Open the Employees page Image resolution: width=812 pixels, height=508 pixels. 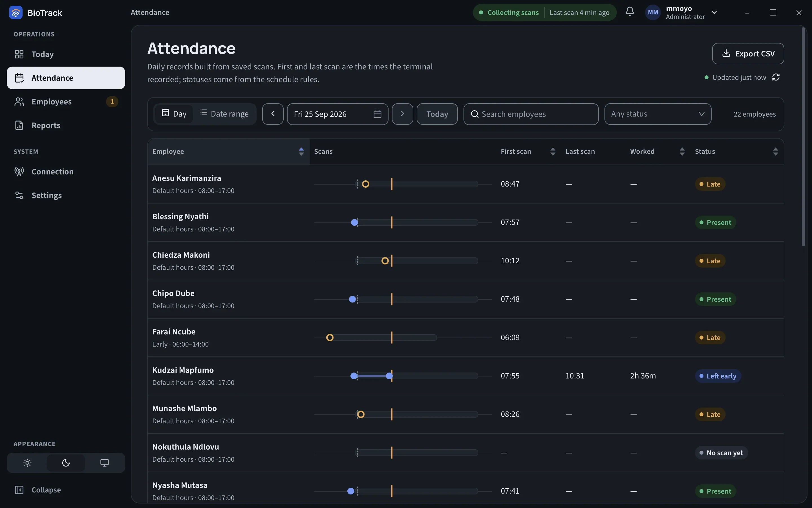click(x=66, y=102)
